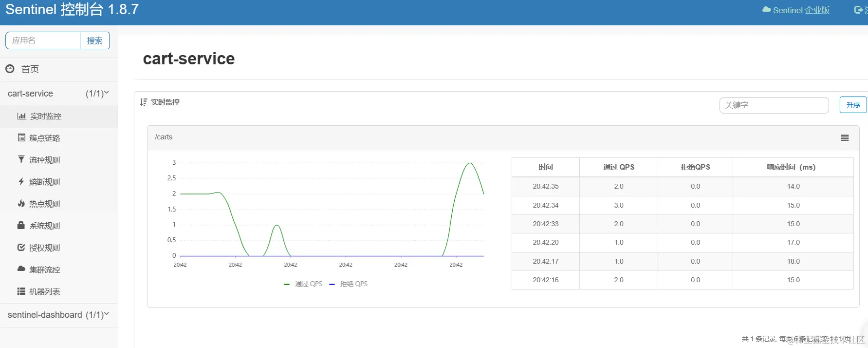Click the 20:42:35 time cell

(x=546, y=186)
